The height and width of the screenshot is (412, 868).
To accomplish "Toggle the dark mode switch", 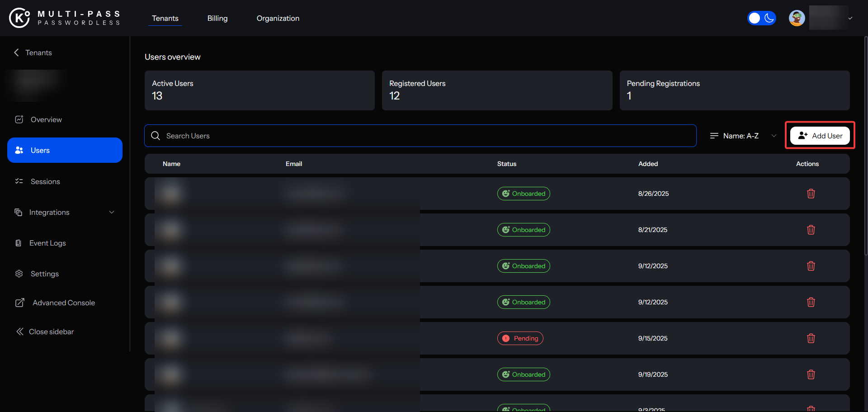I will (x=761, y=18).
